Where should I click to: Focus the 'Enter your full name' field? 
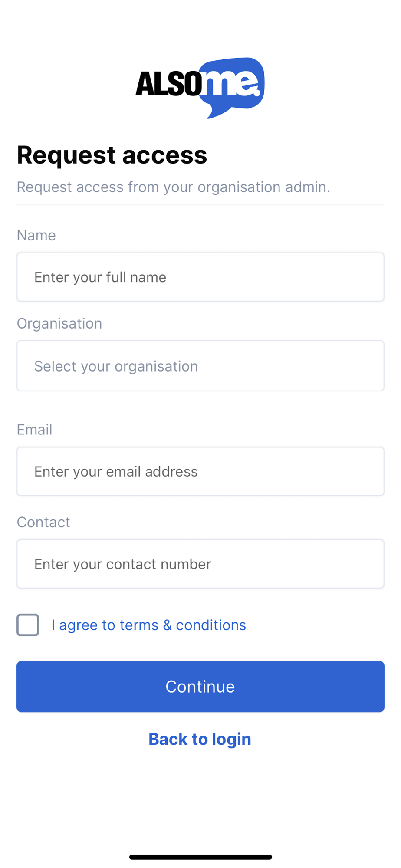tap(200, 277)
